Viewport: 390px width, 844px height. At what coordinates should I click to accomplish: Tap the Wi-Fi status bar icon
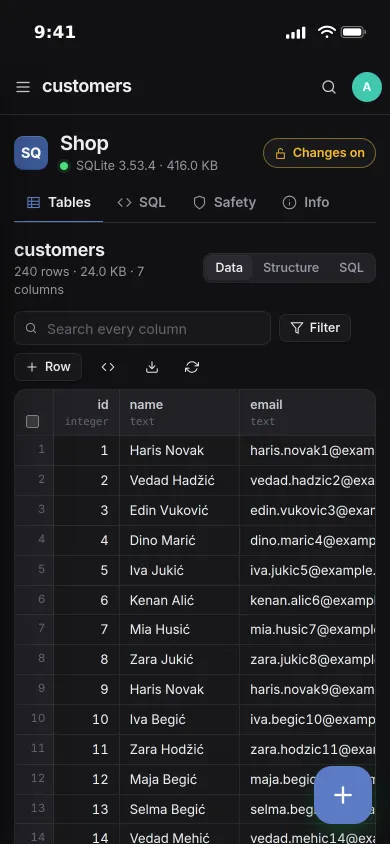coord(327,32)
